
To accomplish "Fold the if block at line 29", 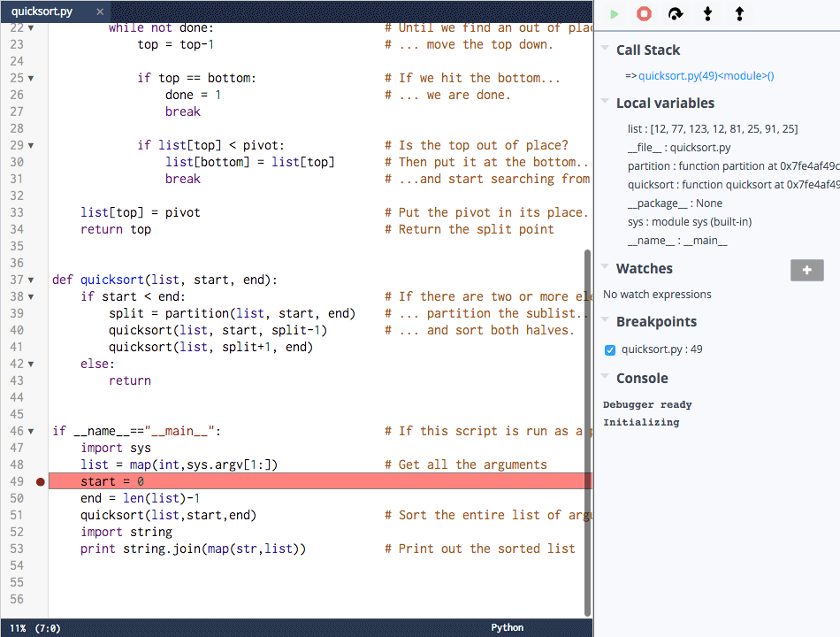I will (31, 145).
